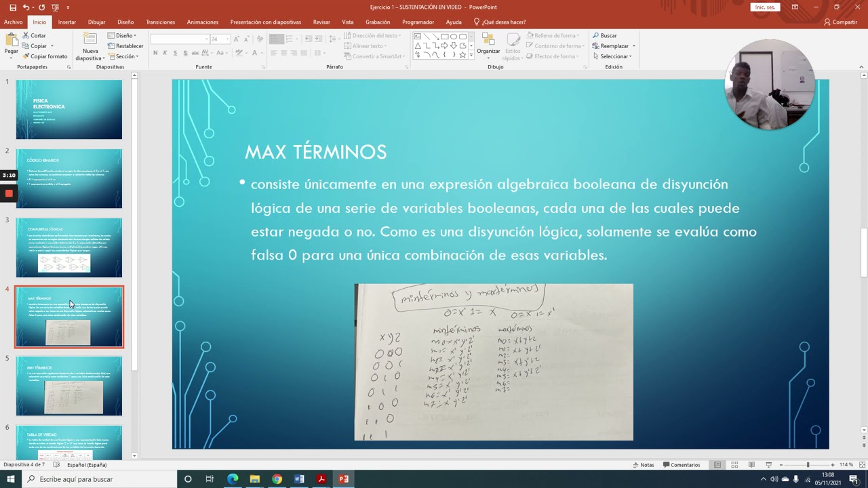Toggle Comentarios pane in status bar
The image size is (868, 488).
[x=682, y=465]
